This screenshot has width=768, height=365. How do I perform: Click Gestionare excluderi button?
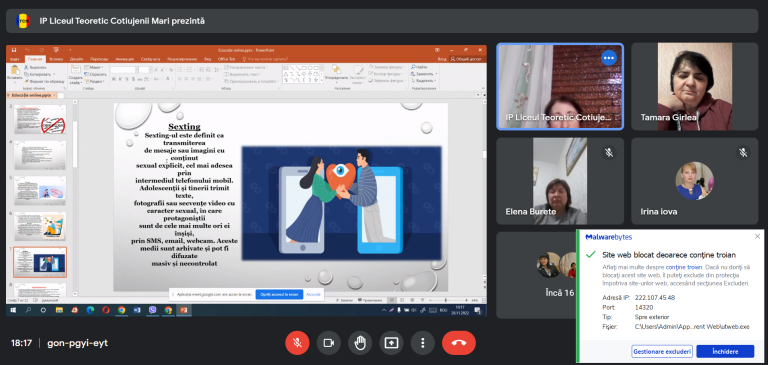pyautogui.click(x=662, y=351)
